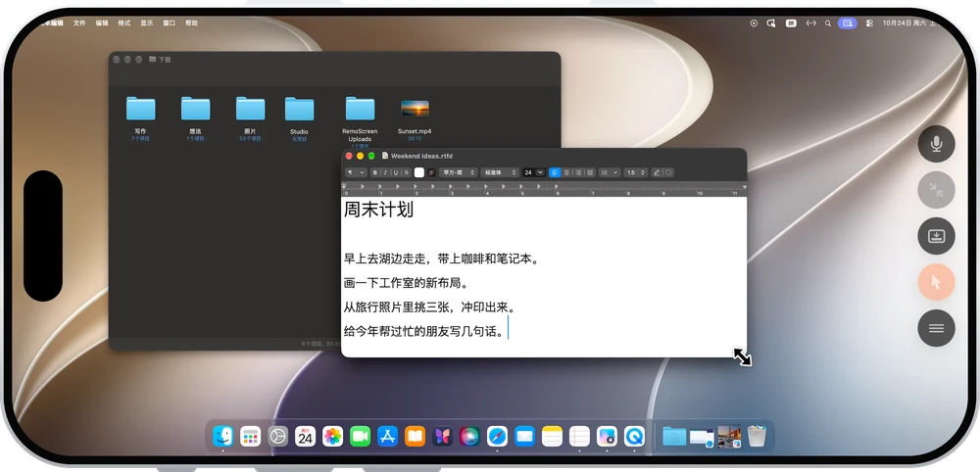Screen dimensions: 980x472
Task: Select the Studio folder in Finder
Action: [299, 109]
